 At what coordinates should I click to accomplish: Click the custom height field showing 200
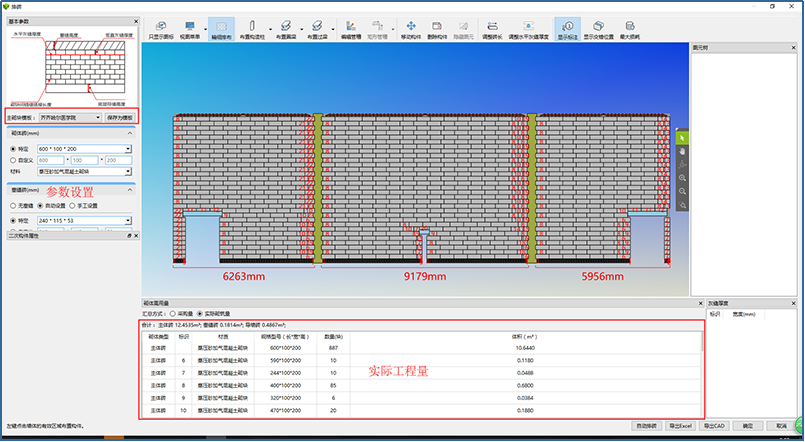click(118, 160)
